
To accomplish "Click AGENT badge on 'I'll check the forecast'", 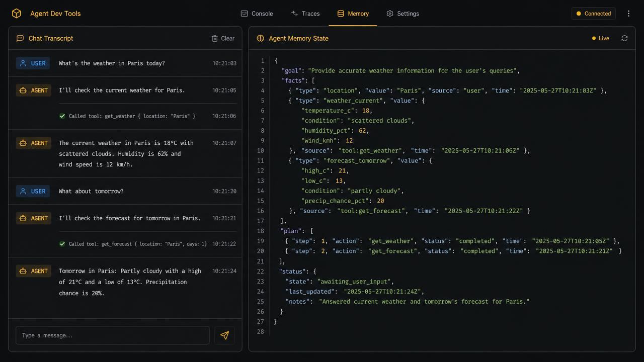I will (34, 218).
